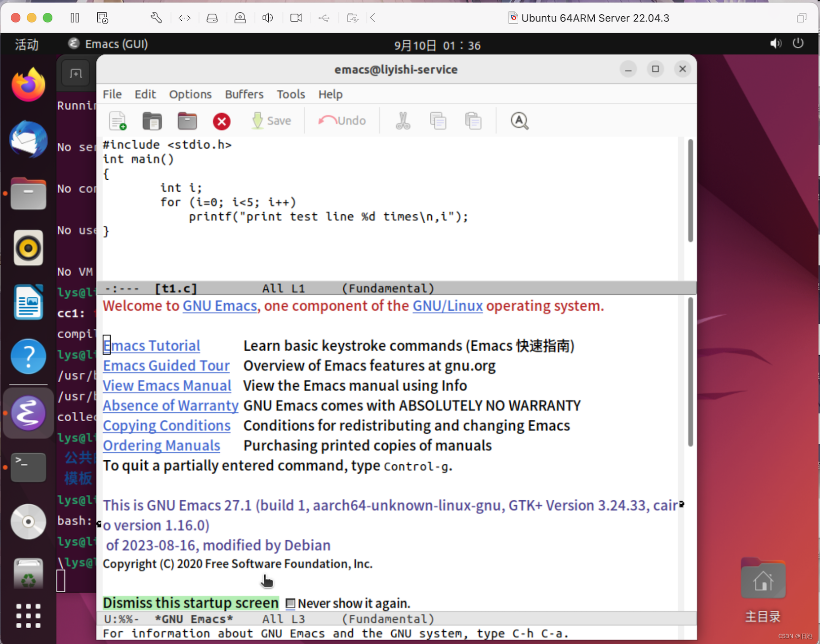The width and height of the screenshot is (820, 644).
Task: Open the Terminal from the dock
Action: coord(28,467)
